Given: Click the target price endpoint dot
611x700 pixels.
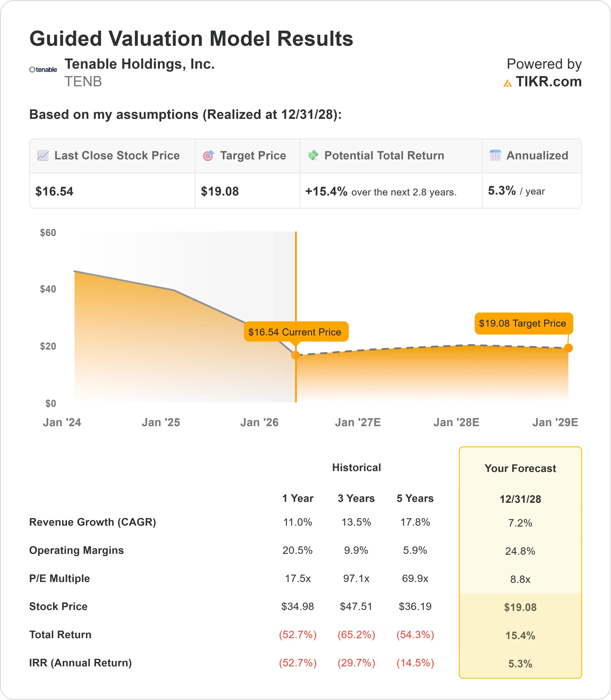Looking at the screenshot, I should pos(568,348).
